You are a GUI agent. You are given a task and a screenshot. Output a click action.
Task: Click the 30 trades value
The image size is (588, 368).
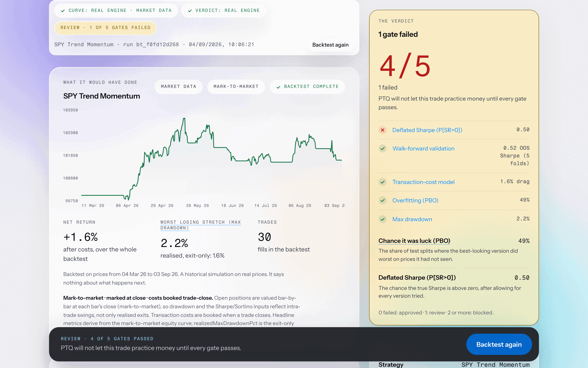(264, 237)
